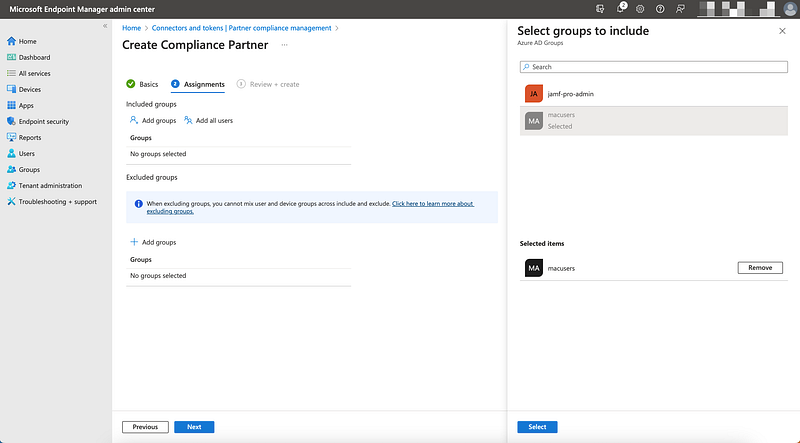This screenshot has width=800, height=443.
Task: Switch to the Basics step tab
Action: 142,84
